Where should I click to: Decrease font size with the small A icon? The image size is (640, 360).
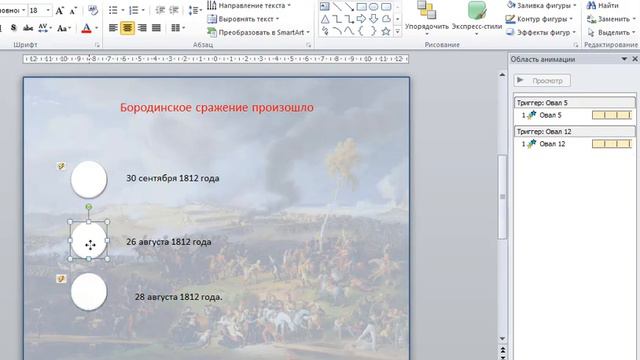click(73, 11)
